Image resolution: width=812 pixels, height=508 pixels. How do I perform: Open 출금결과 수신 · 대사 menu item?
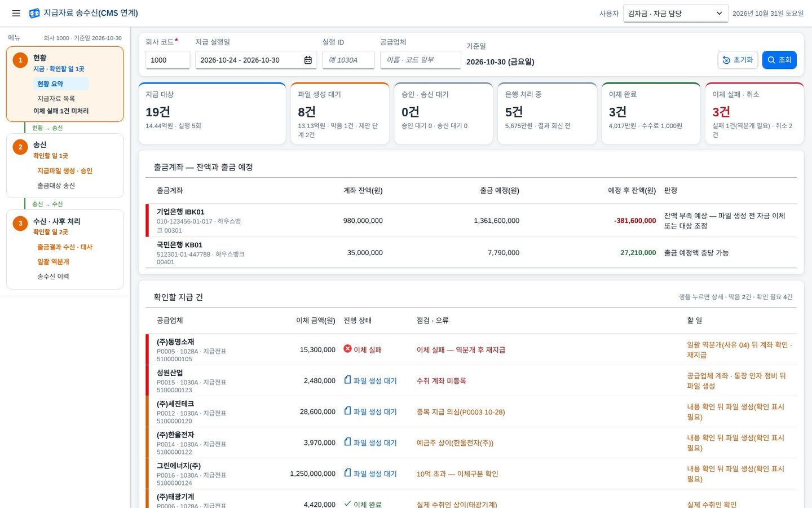[x=65, y=247]
